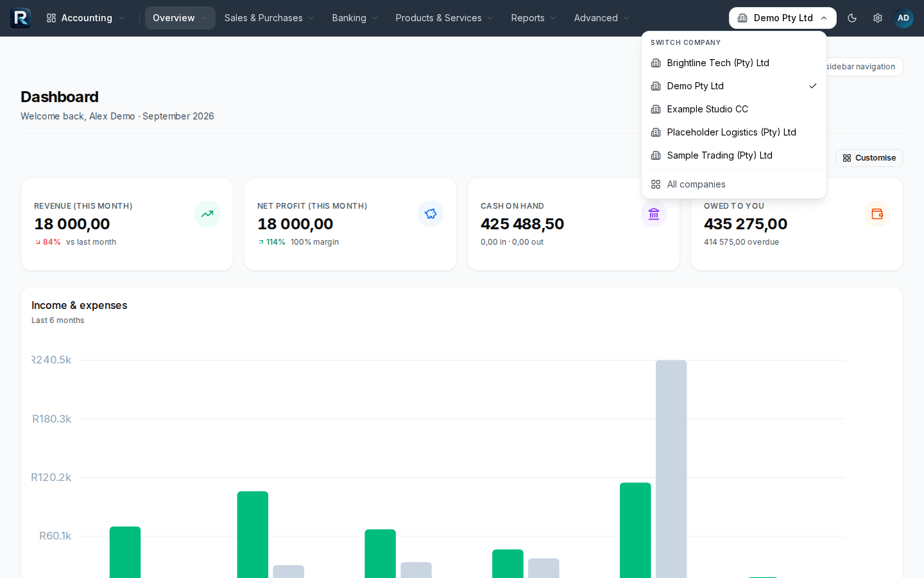Click the grid icon on Customise button

(847, 158)
